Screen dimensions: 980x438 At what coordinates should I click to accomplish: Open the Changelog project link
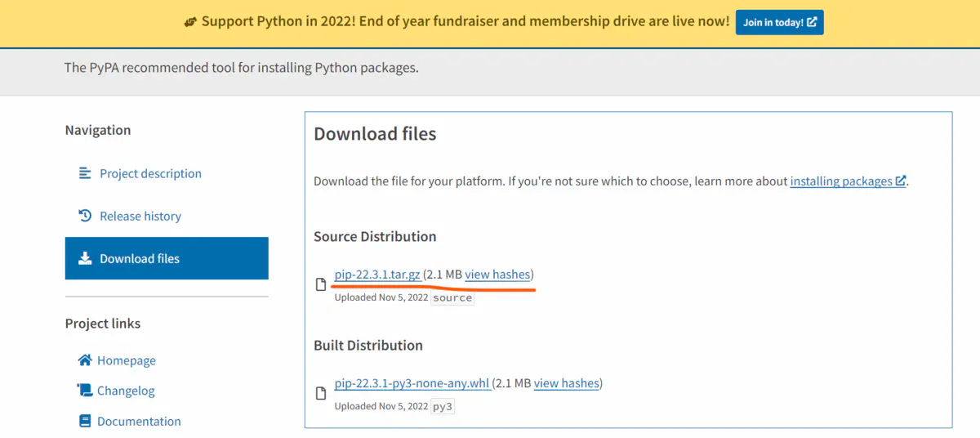click(126, 391)
